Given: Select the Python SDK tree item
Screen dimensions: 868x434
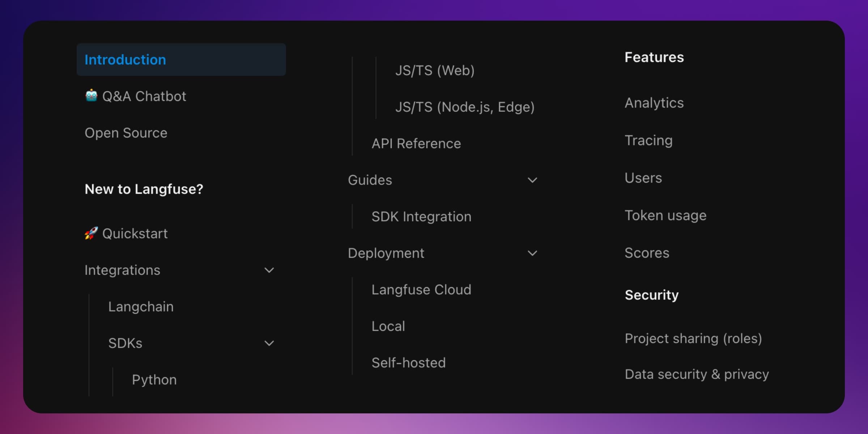Looking at the screenshot, I should [154, 380].
